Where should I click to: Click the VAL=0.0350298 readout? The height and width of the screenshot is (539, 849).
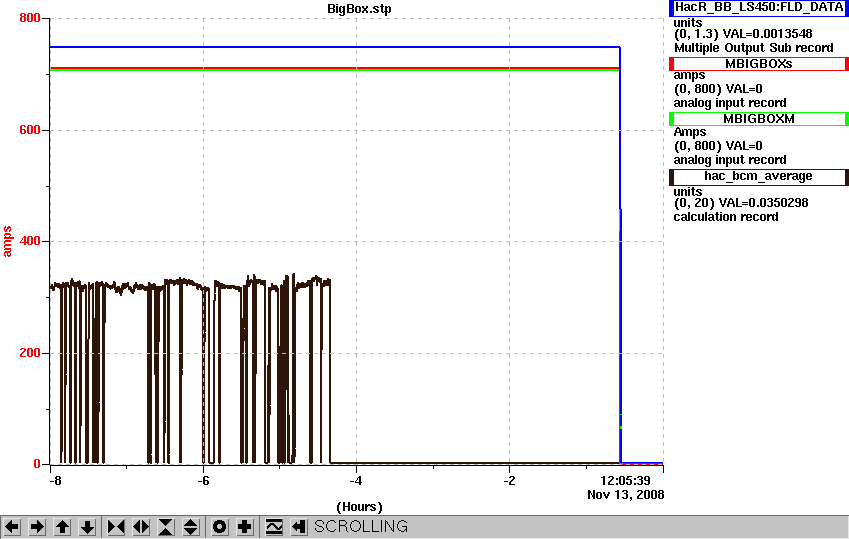click(763, 203)
